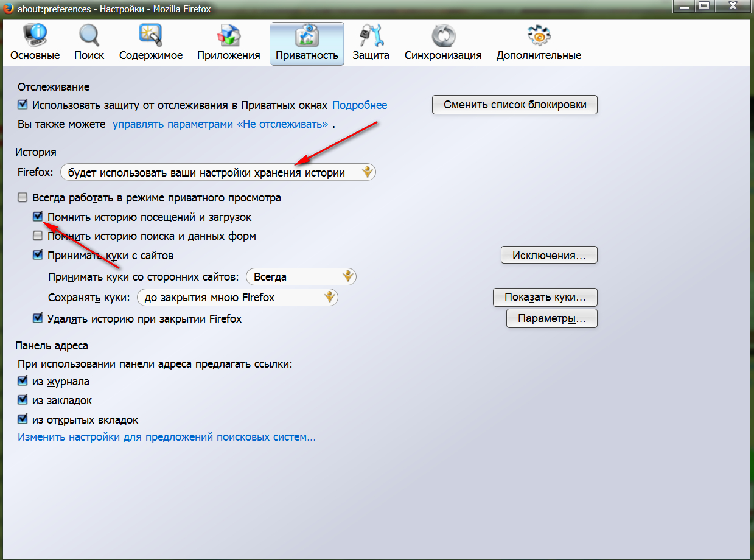This screenshot has height=560, width=754.
Task: Open the Основные settings icon
Action: coord(35,35)
